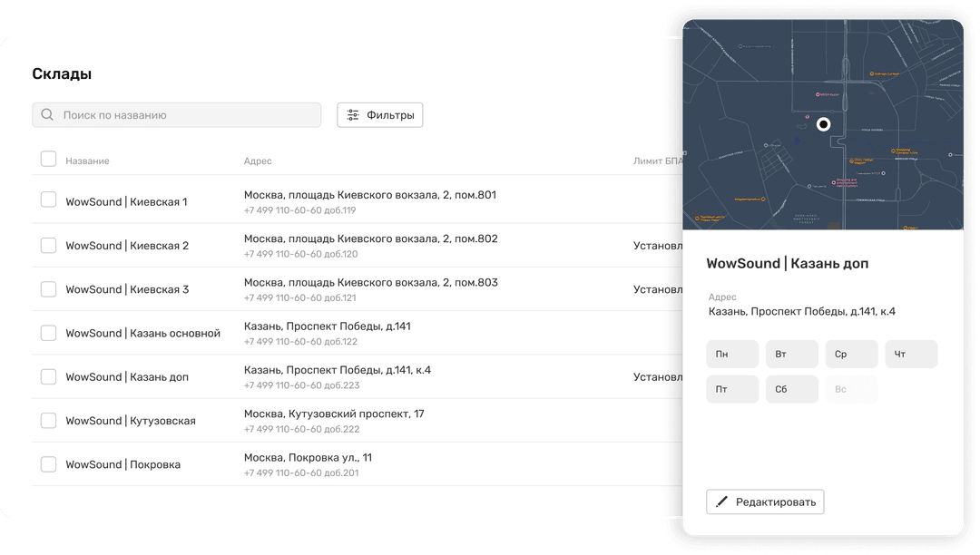Open the Фильтры filter panel
This screenshot has height=555, width=980.
[380, 115]
